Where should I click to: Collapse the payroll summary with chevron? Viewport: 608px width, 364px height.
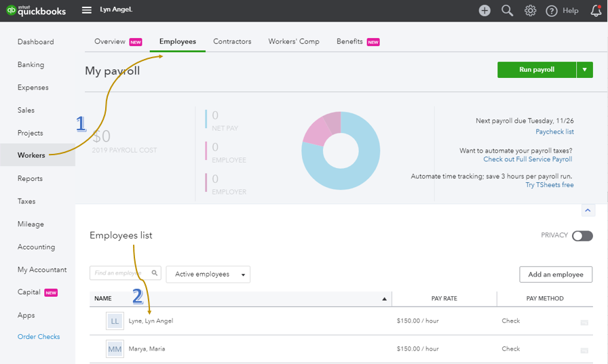588,210
